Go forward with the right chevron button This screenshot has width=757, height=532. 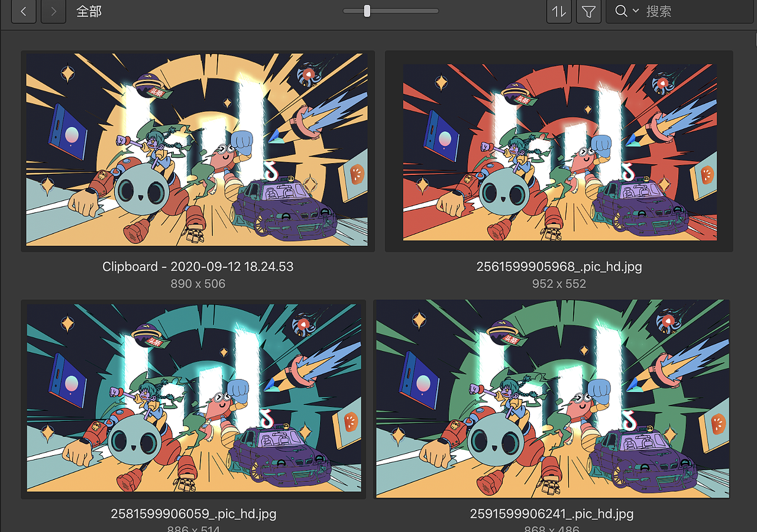53,11
